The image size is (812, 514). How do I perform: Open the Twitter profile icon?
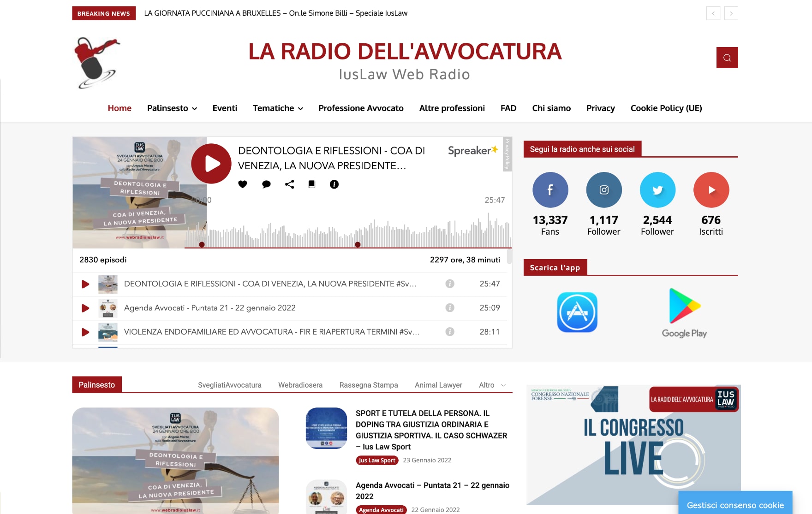(x=658, y=190)
